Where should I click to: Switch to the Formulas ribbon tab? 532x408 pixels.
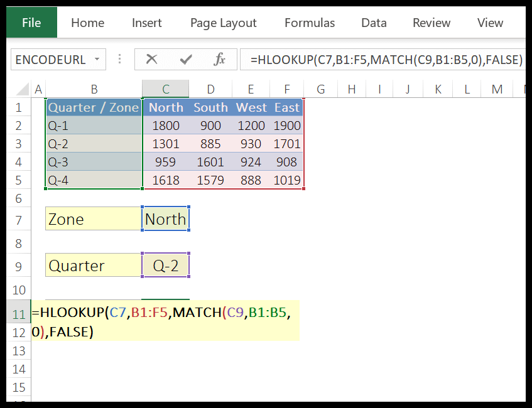tap(309, 23)
